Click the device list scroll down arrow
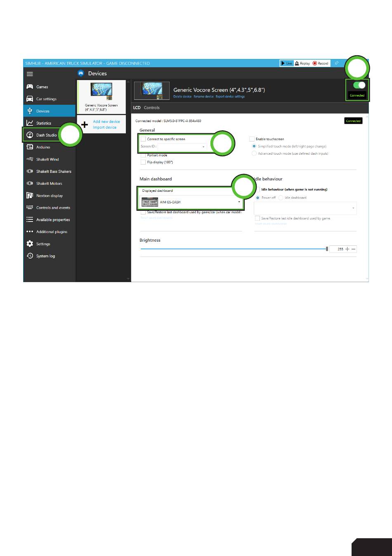This screenshot has width=392, height=556. 128,279
